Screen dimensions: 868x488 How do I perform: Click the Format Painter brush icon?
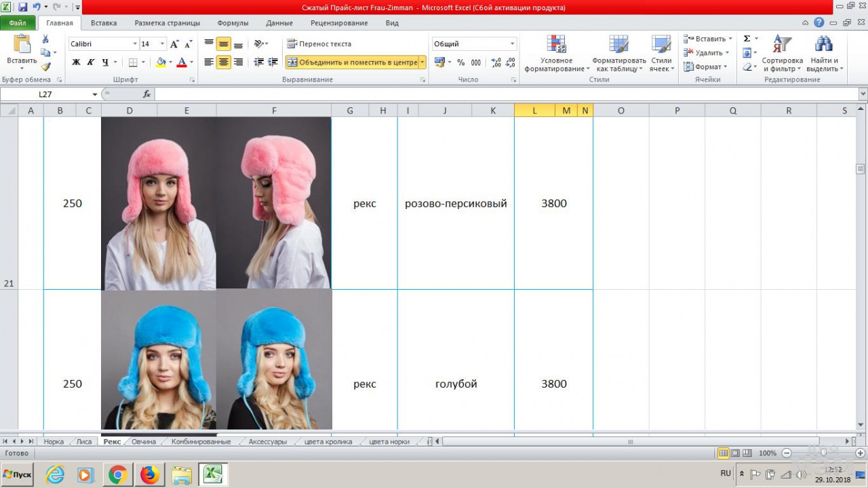(45, 67)
